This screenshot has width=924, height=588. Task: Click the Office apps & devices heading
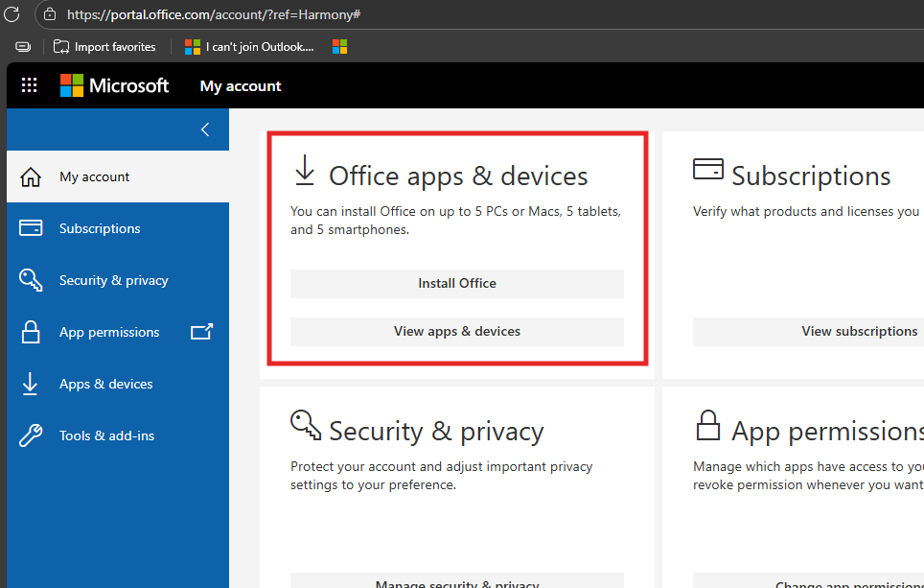(x=458, y=176)
